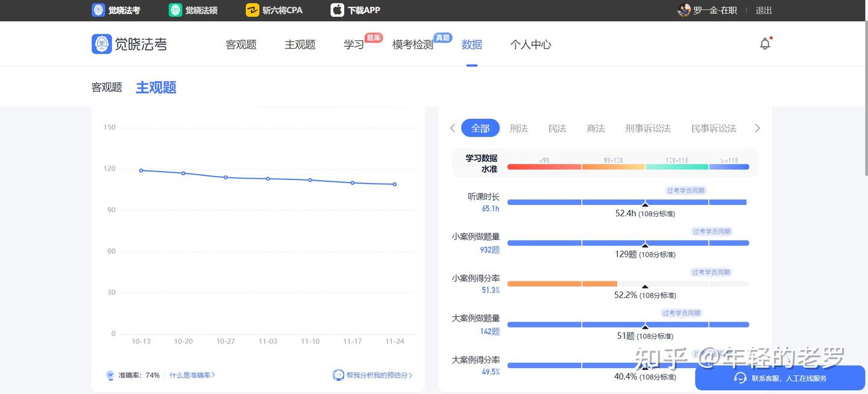Switch to the 主观题 data sub-tab

point(156,87)
